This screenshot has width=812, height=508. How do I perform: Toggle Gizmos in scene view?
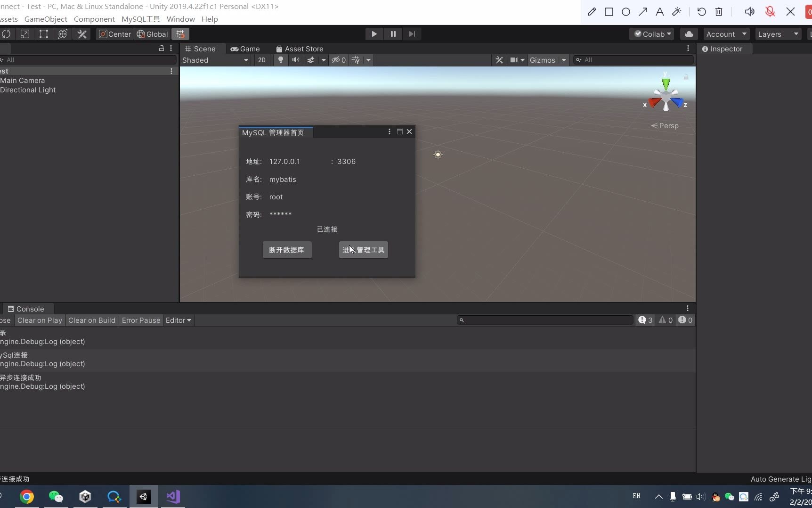click(543, 60)
